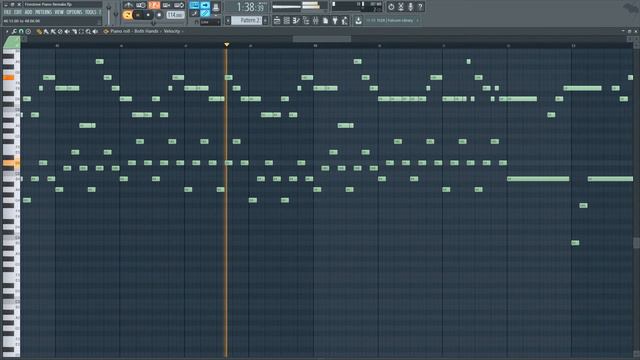Screen dimensions: 640x360
Task: Select the Draw pencil tool in piano roll
Action: (39, 31)
